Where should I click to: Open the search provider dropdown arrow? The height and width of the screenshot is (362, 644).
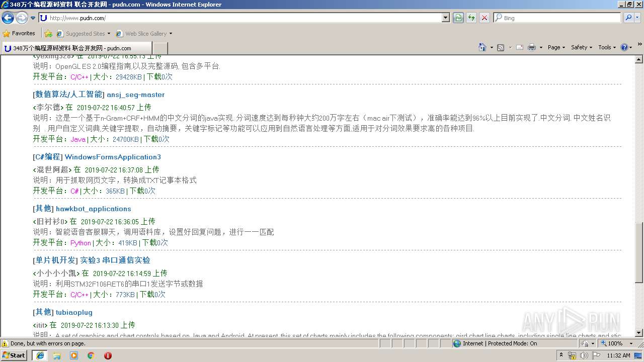coord(637,18)
